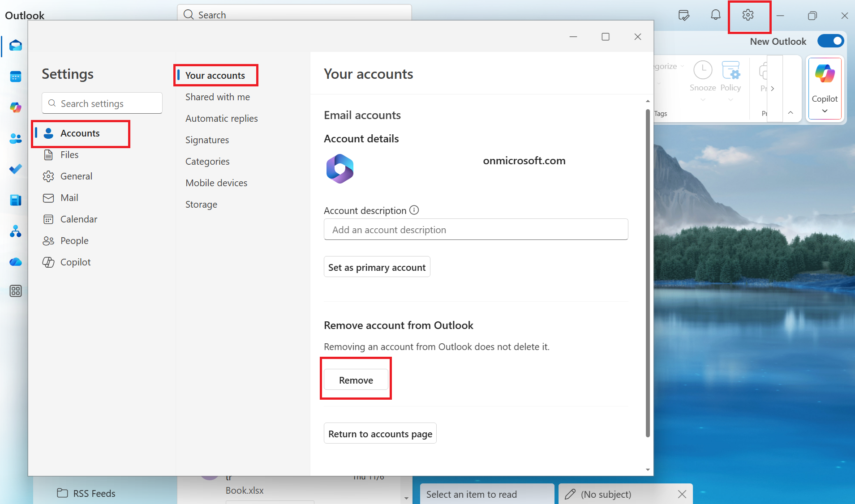Open To Do checkmark app
Viewport: 855px width, 504px height.
click(16, 169)
